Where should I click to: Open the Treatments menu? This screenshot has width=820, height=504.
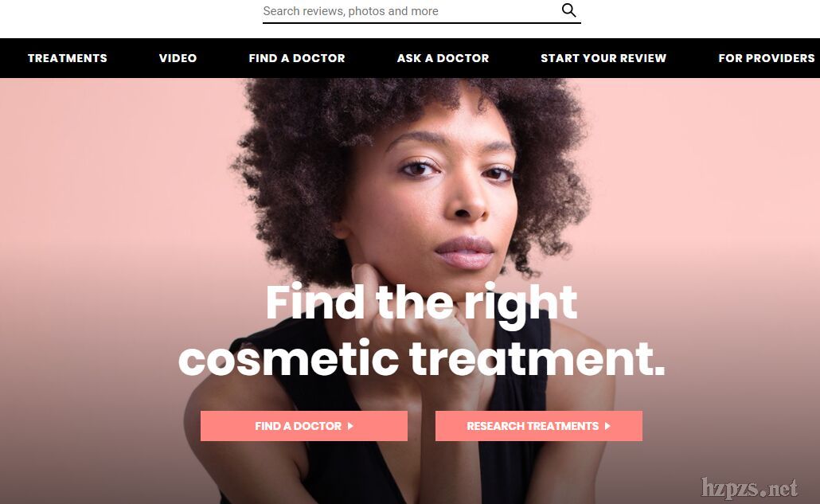point(68,58)
